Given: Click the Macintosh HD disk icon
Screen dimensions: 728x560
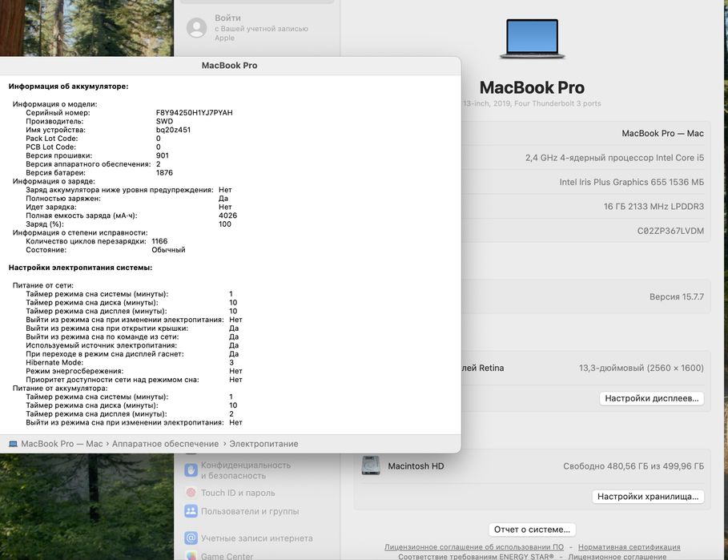Looking at the screenshot, I should pos(371,465).
